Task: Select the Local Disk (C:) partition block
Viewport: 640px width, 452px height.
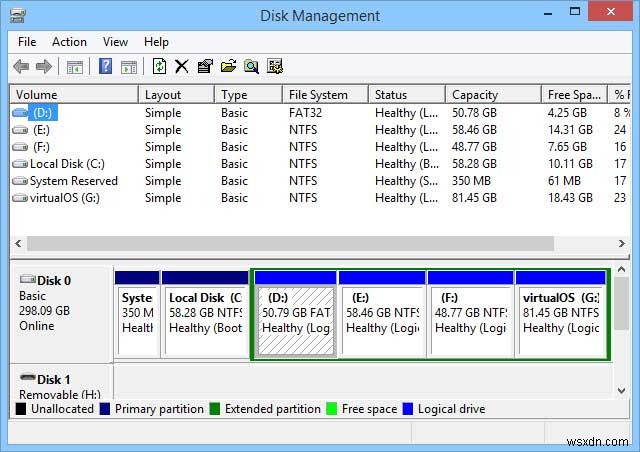Action: point(205,314)
